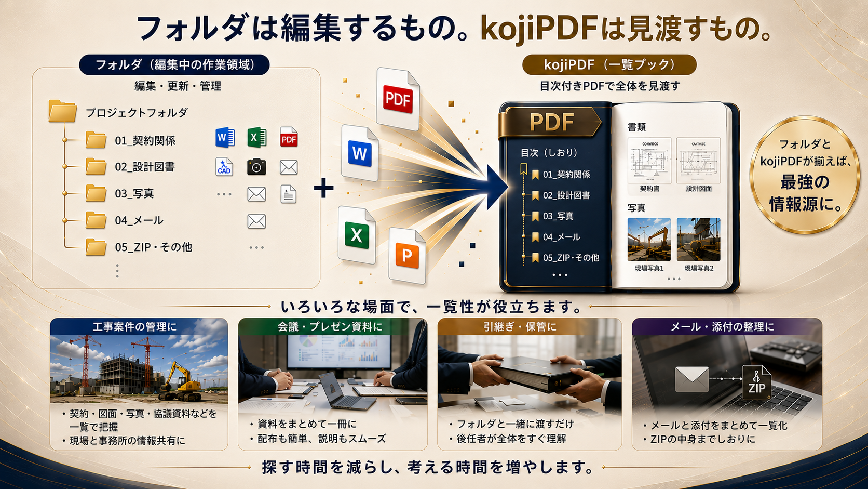868x489 pixels.
Task: Click the 書類 heading on the book page
Action: [x=636, y=127]
